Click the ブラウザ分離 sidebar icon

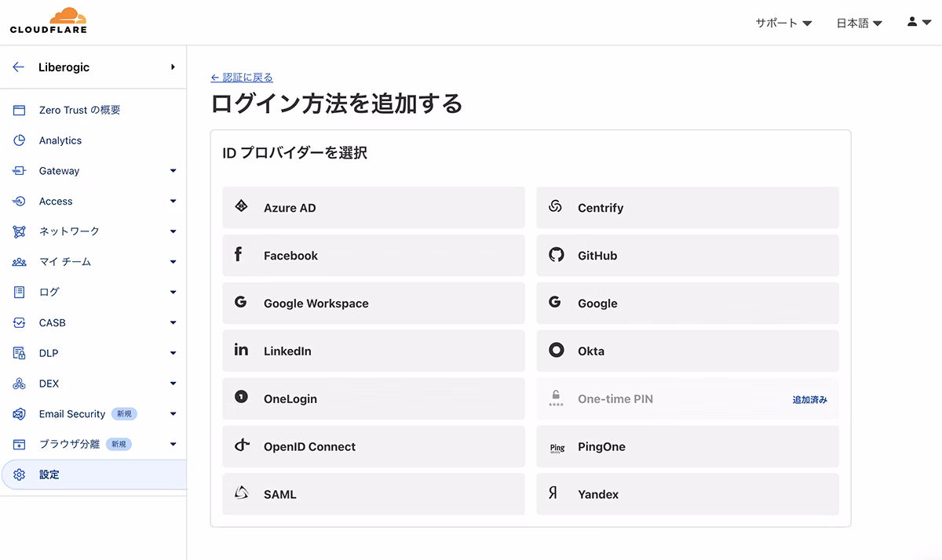tap(20, 444)
